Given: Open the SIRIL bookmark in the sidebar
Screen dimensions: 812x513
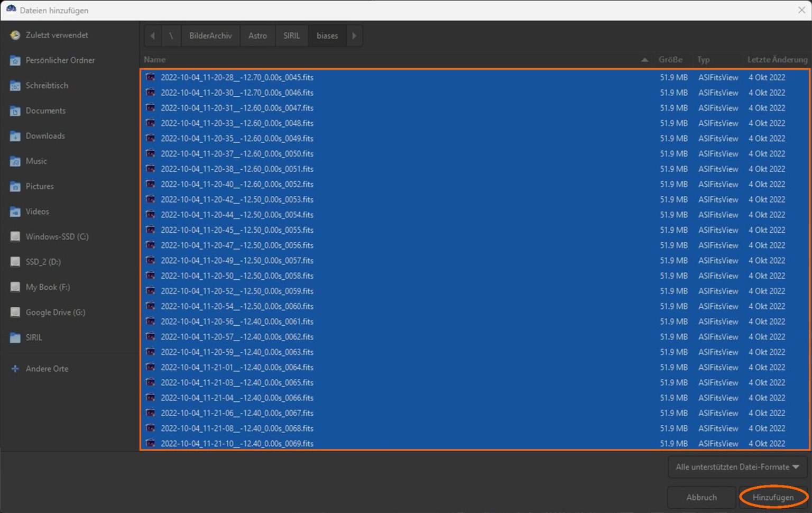Looking at the screenshot, I should pyautogui.click(x=34, y=337).
